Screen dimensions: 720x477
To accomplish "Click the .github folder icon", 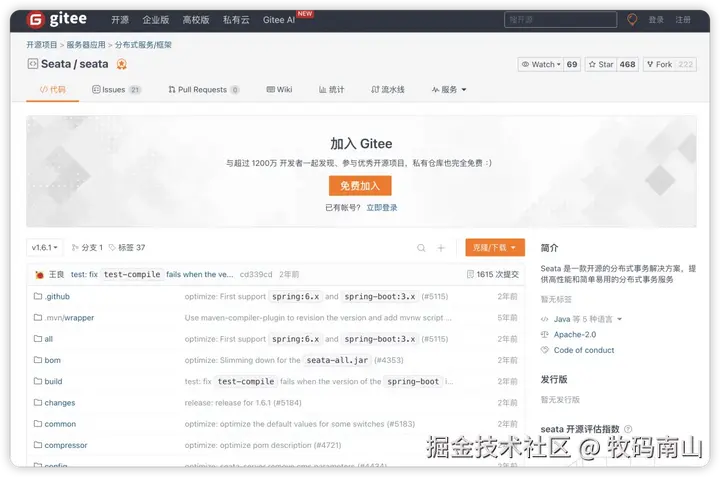I will pos(38,296).
